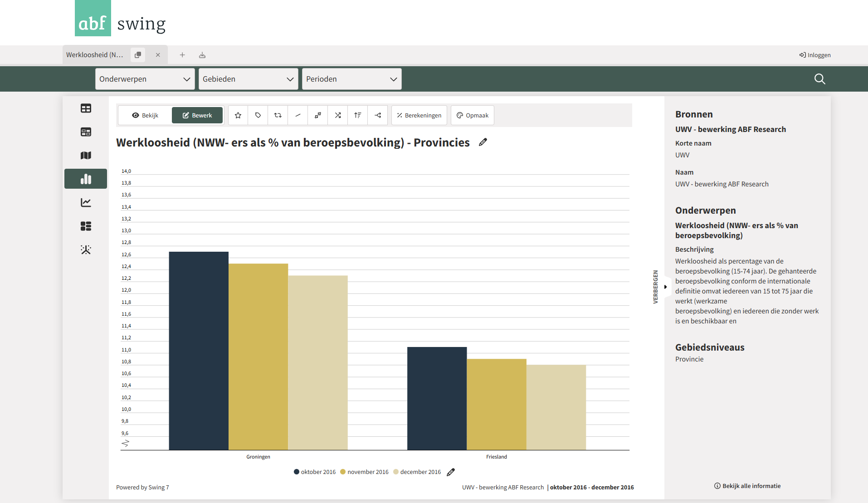Click UWV - bewerking ABF Research bold heading
This screenshot has width=868, height=503.
(x=731, y=129)
